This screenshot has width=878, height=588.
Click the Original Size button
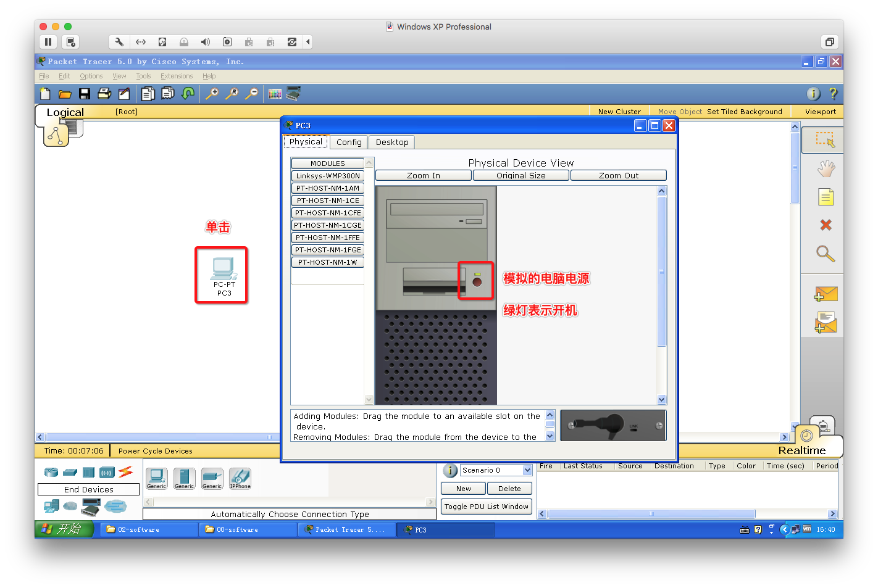pos(521,175)
